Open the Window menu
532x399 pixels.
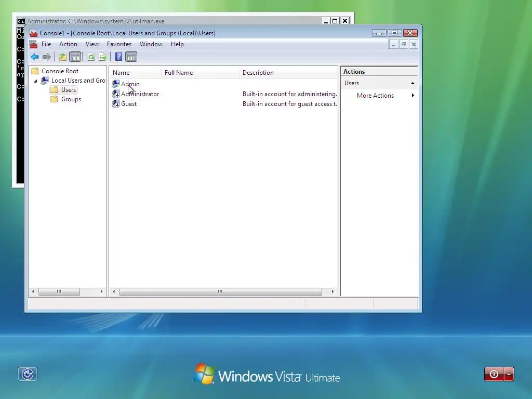coord(151,44)
